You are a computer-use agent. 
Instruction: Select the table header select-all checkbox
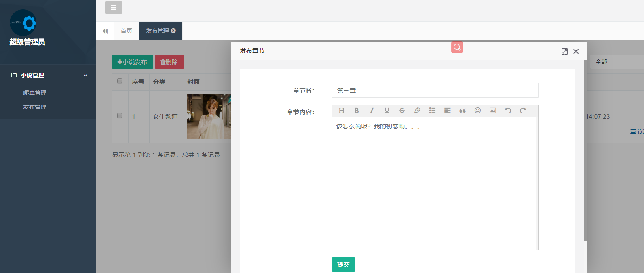(x=120, y=81)
